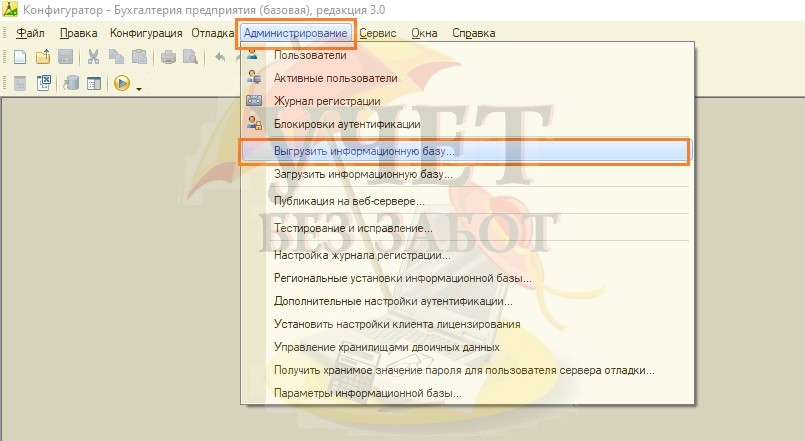Click the Start debugging play icon
Screen dimensions: 805x441
pyautogui.click(x=122, y=84)
